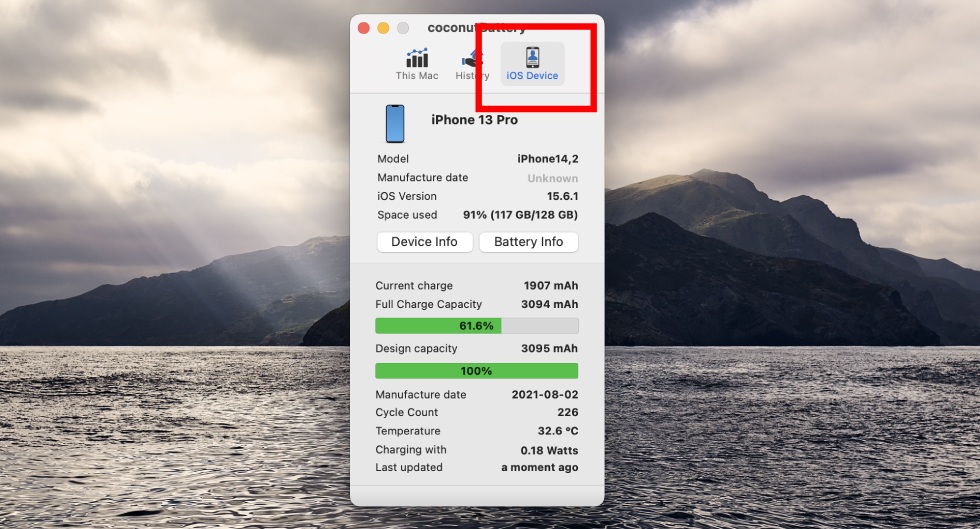Click the iPhone 13 Pro device icon
This screenshot has height=529, width=980.
[394, 124]
